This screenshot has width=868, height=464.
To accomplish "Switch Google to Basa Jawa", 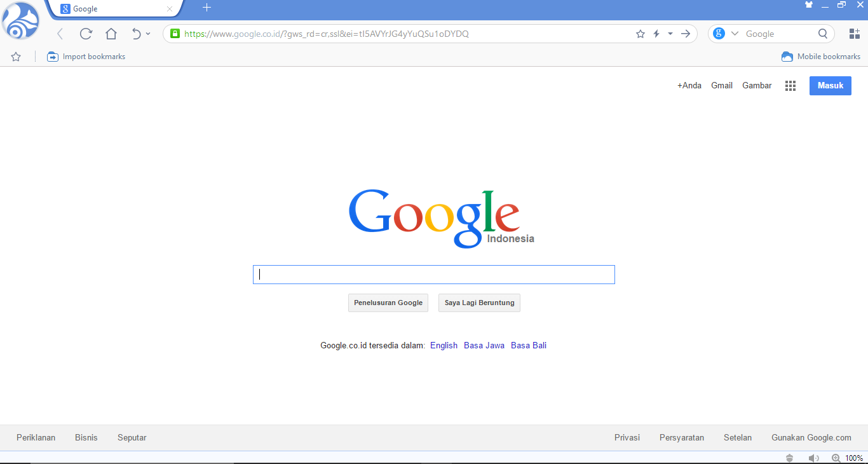I will [484, 346].
